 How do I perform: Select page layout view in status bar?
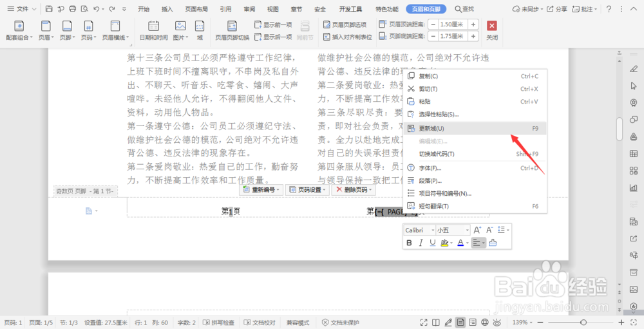click(x=460, y=323)
